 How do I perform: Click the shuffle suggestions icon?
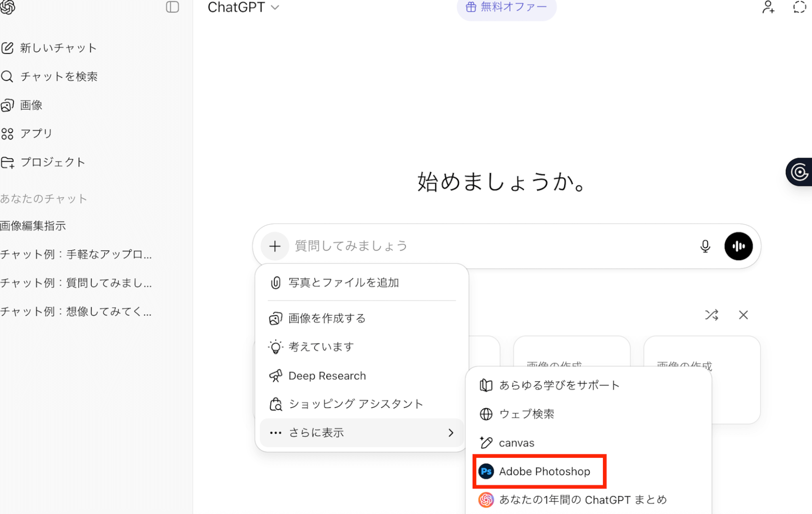click(x=711, y=315)
